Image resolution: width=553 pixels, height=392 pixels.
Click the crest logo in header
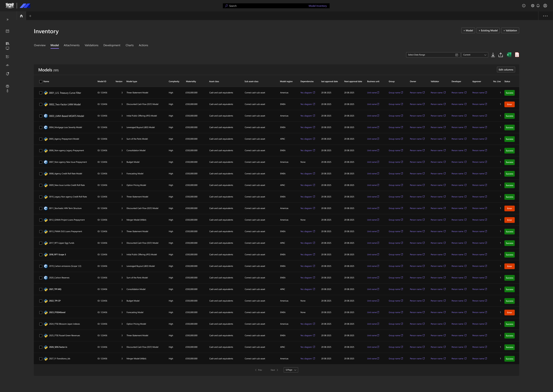click(10, 6)
